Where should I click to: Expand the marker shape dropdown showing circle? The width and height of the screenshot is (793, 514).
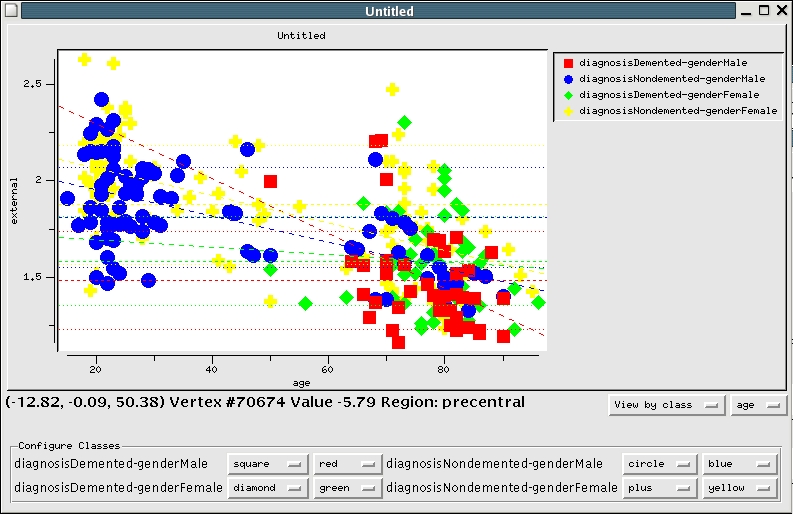pos(657,464)
